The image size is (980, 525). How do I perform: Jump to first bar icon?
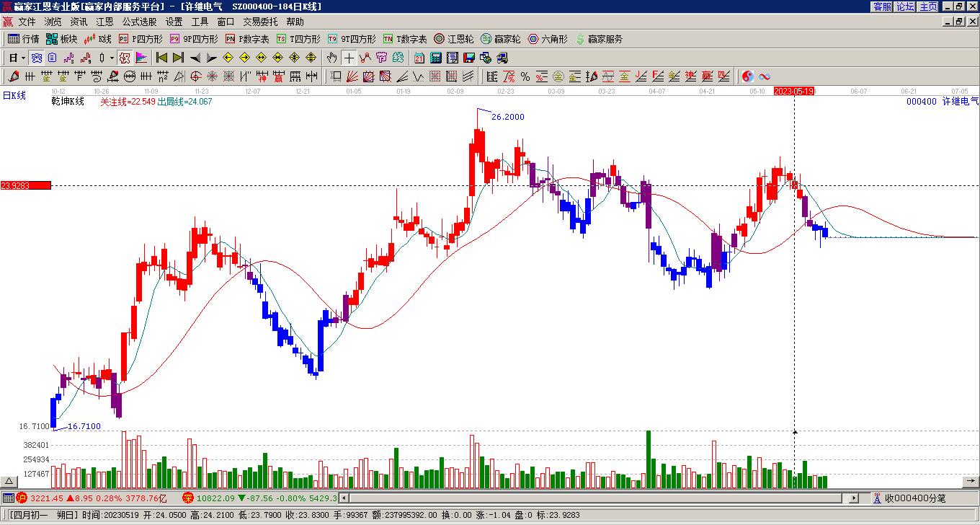(x=161, y=58)
